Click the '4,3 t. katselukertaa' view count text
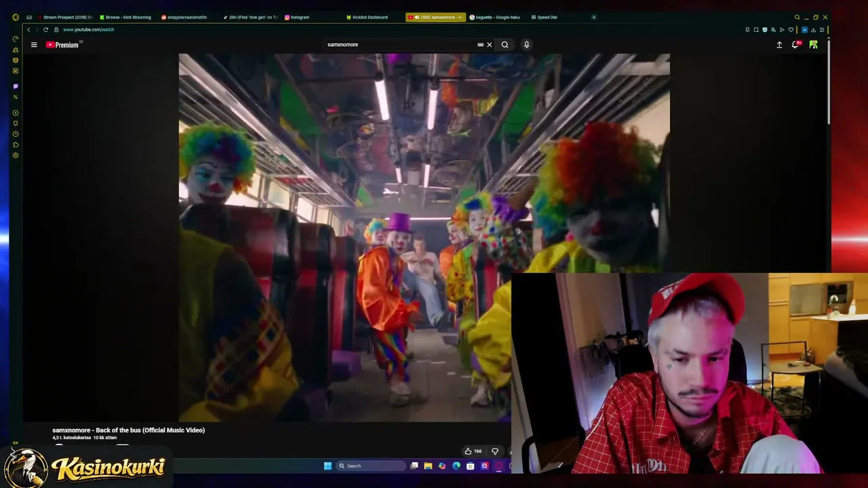The image size is (868, 488). (71, 438)
